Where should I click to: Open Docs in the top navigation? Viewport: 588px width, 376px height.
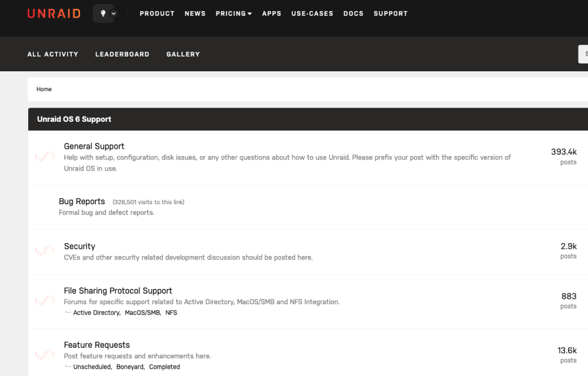353,14
